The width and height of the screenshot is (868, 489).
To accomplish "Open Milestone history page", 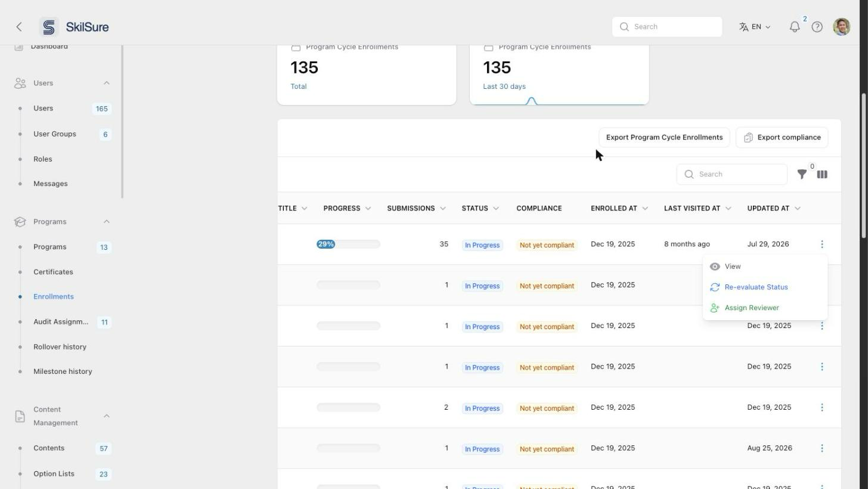I will pyautogui.click(x=63, y=372).
